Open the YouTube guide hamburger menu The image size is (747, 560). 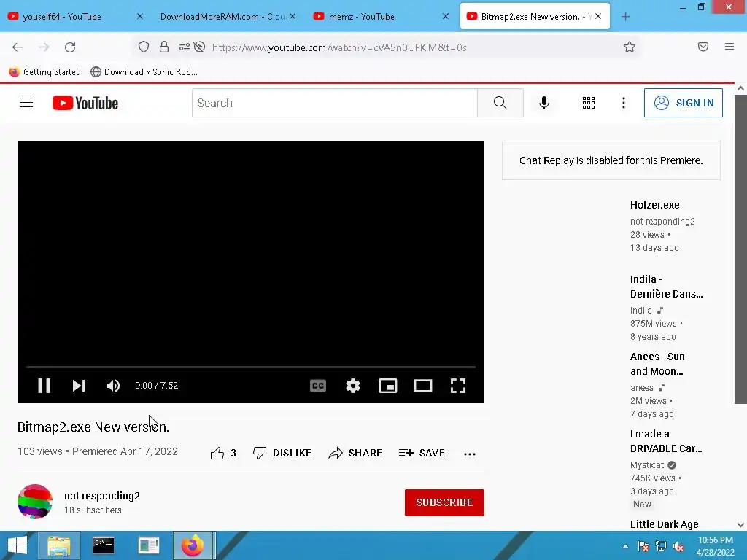pos(26,103)
